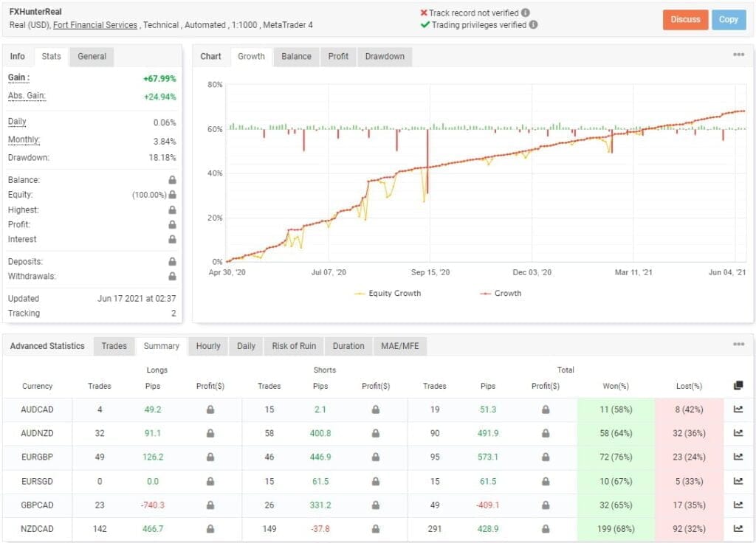Select the Balance chart view tab
756x543 pixels.
point(295,56)
